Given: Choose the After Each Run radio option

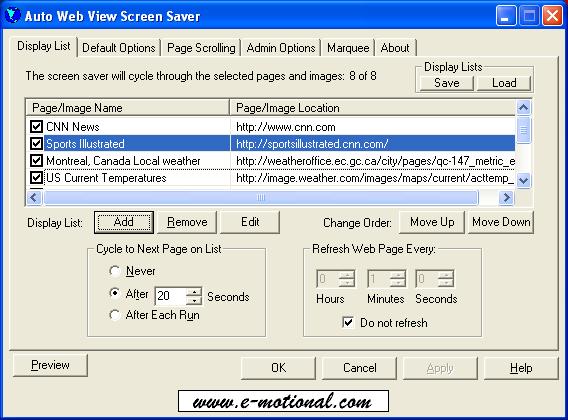Looking at the screenshot, I should [114, 315].
